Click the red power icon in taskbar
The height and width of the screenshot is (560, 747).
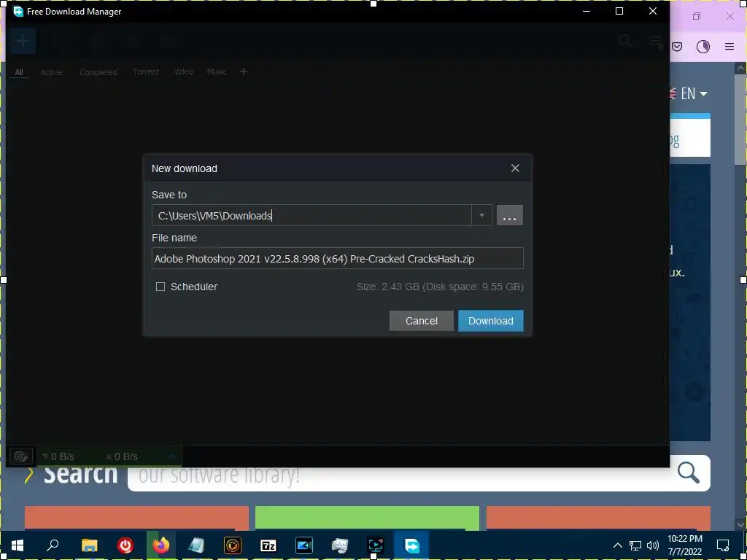[125, 545]
